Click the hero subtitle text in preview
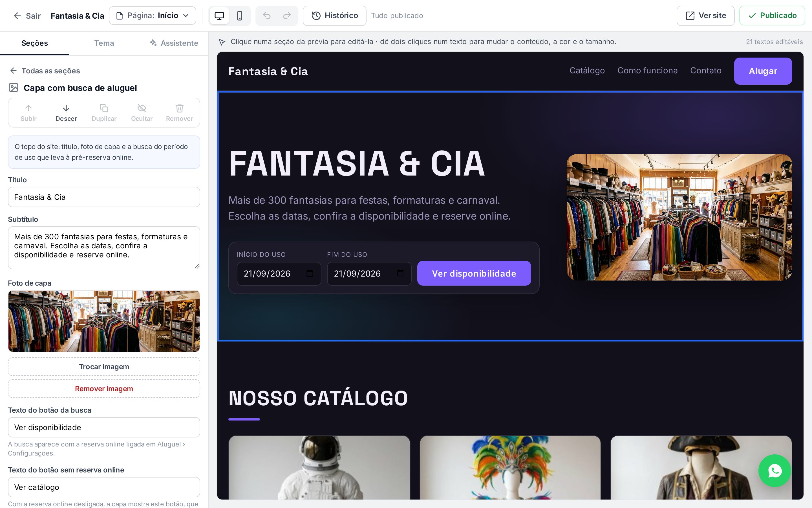812x508 pixels. tap(369, 208)
